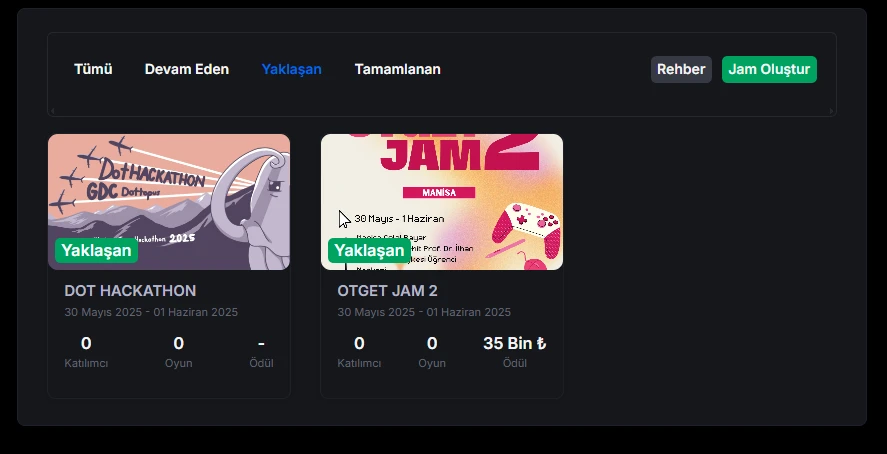Click the right scroll arrow of filter bar
The height and width of the screenshot is (454, 887).
point(832,111)
